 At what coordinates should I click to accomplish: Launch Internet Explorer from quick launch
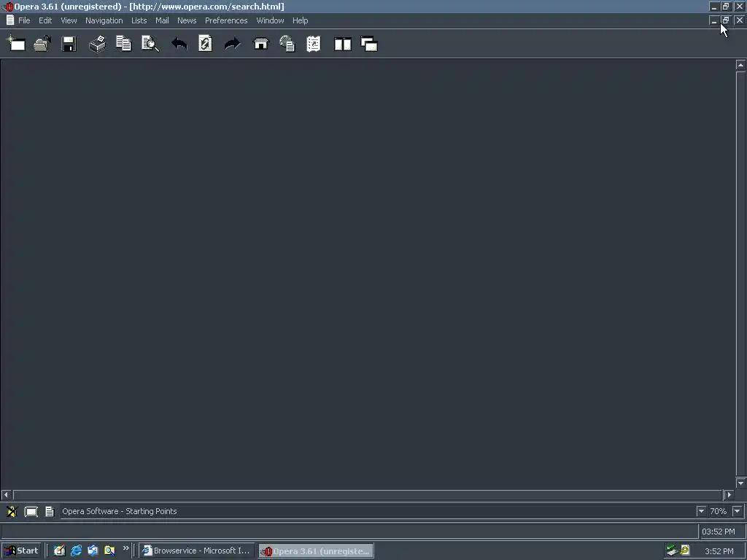[x=76, y=551]
